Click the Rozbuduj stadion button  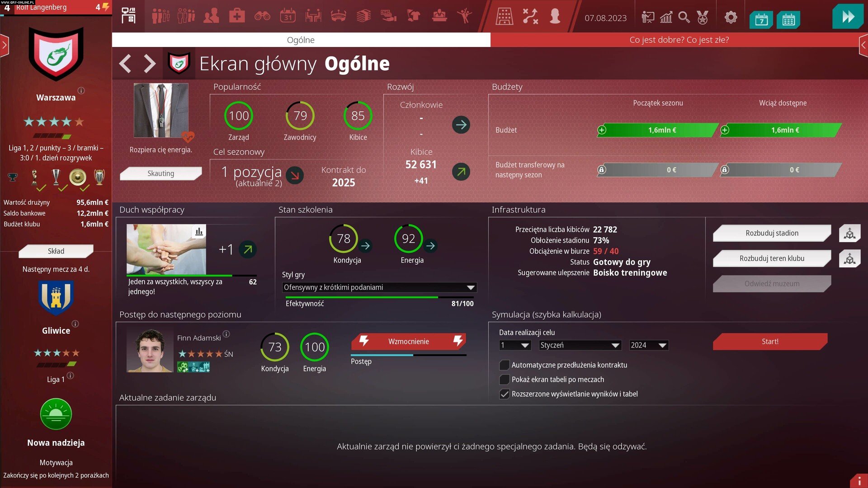pos(772,233)
